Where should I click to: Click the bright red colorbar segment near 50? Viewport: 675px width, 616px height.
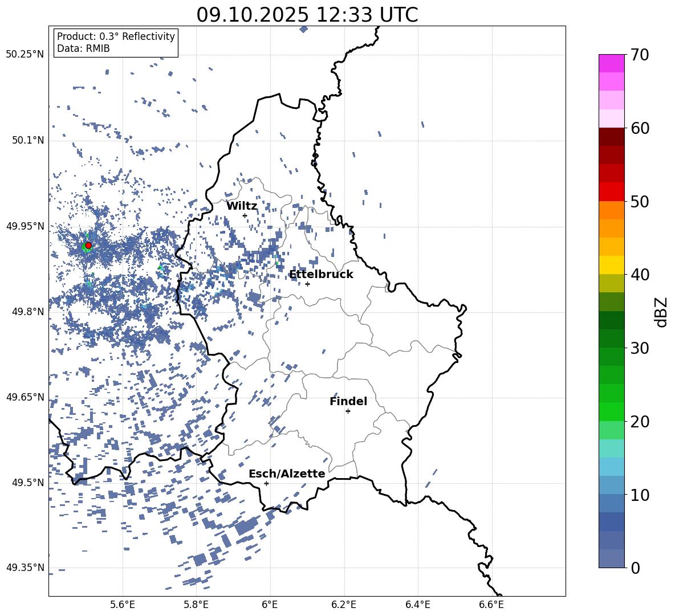[611, 192]
